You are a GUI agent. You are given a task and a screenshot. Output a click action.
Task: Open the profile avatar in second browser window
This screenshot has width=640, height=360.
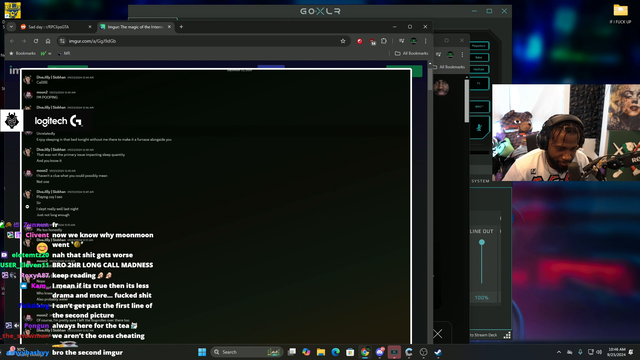pyautogui.click(x=450, y=55)
